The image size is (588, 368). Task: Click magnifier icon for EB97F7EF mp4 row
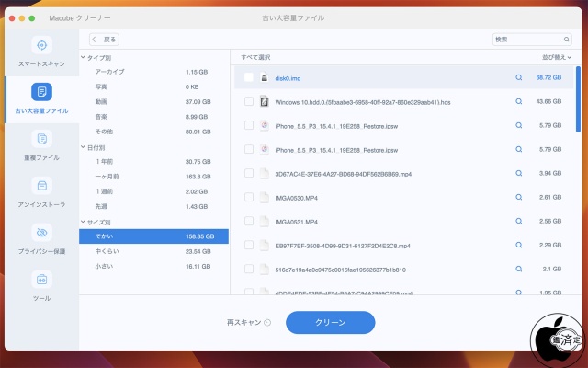pos(518,246)
